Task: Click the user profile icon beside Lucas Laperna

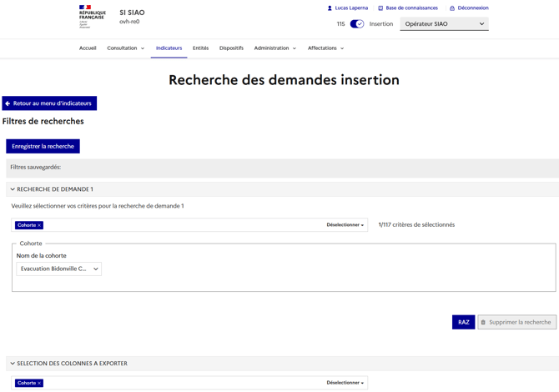Action: pos(330,8)
